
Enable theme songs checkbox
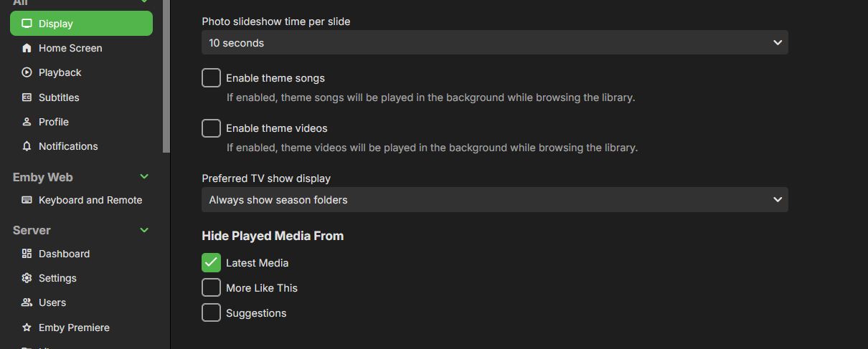click(211, 78)
